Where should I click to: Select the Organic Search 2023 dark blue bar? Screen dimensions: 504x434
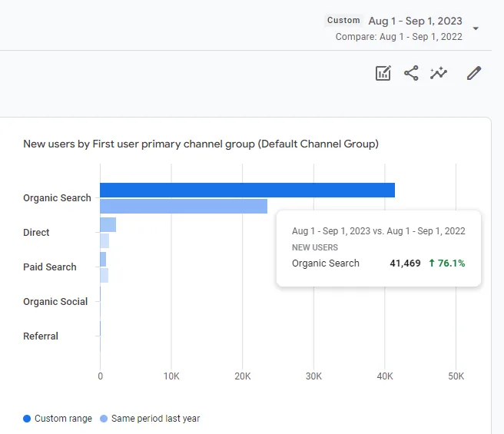[x=247, y=190]
